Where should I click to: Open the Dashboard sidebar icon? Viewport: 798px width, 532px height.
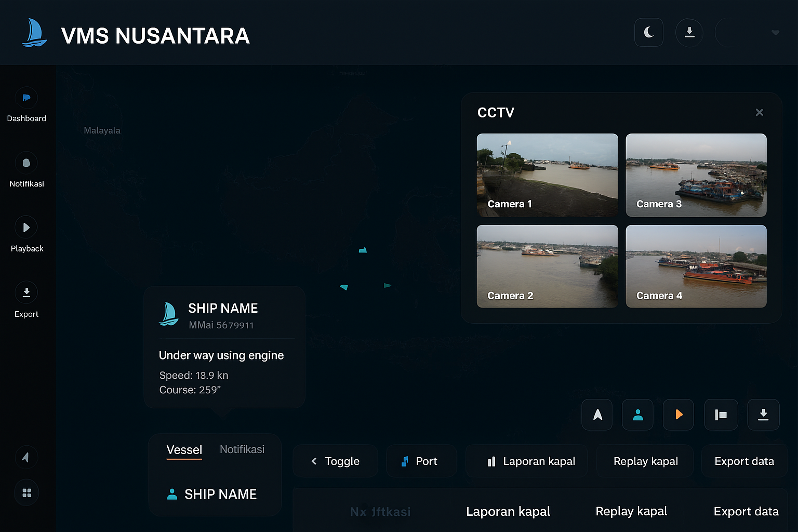tap(26, 98)
